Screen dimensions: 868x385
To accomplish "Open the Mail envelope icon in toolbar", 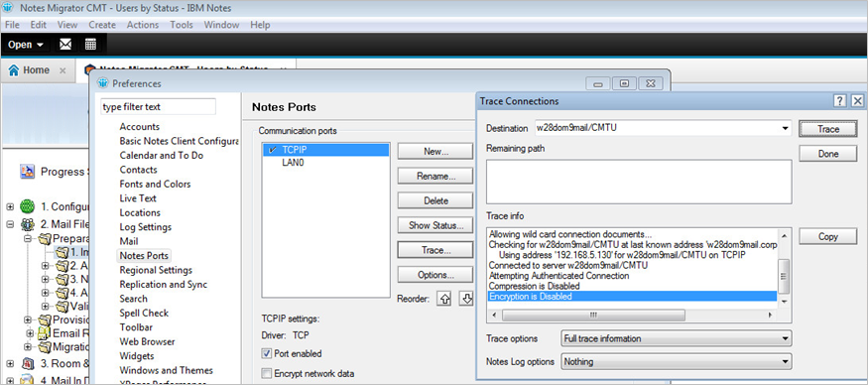I will point(65,45).
